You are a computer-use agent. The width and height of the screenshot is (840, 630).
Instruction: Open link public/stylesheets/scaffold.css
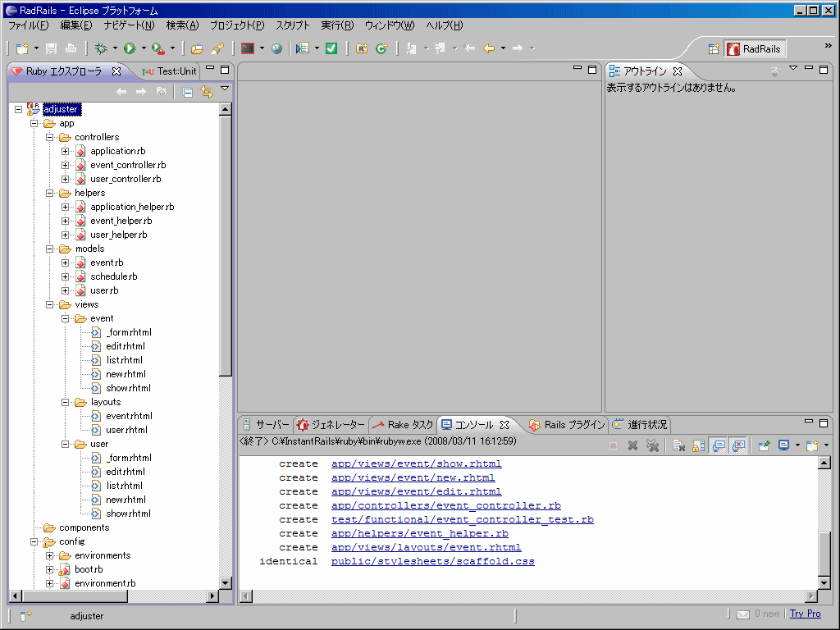click(433, 561)
